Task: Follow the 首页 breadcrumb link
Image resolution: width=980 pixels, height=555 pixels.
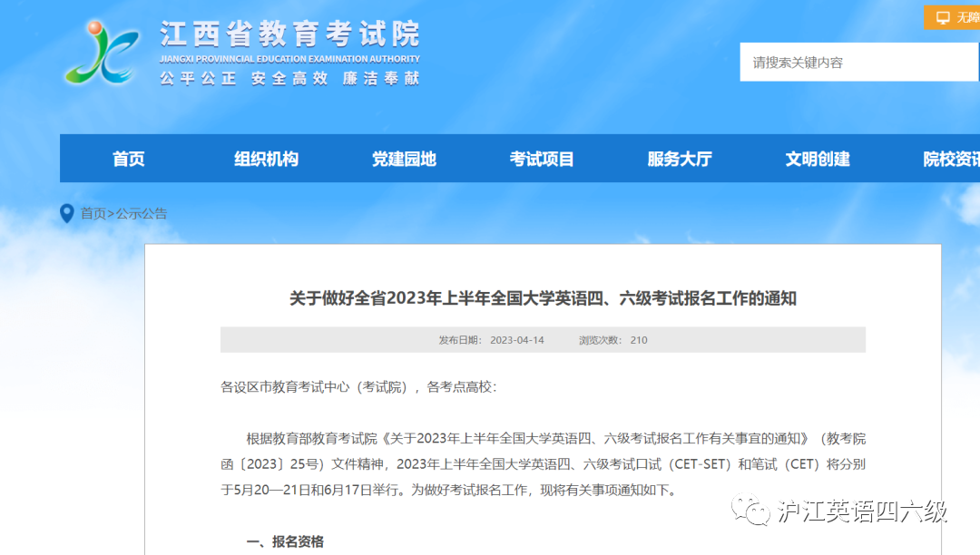Action: pos(93,213)
